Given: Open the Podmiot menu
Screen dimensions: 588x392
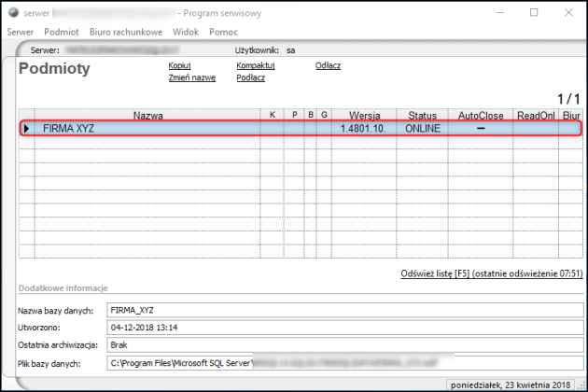Looking at the screenshot, I should pyautogui.click(x=62, y=32).
